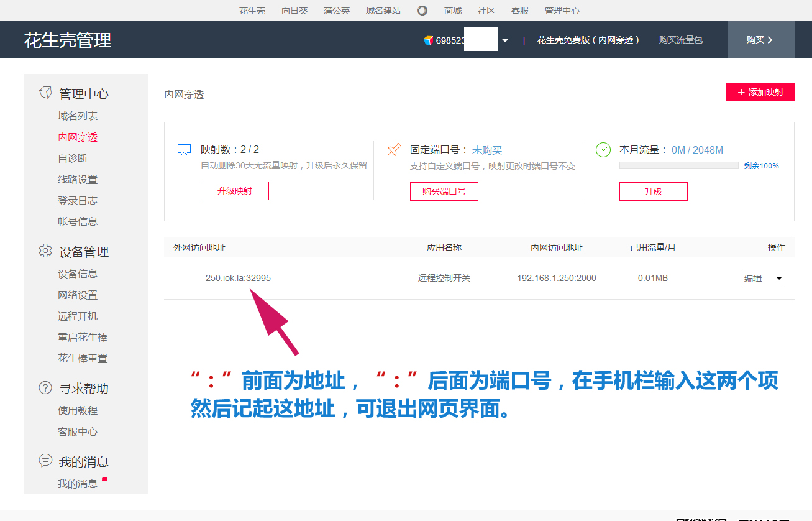812x521 pixels.
Task: Open 我的消息 sub-item in sidebar
Action: [x=78, y=484]
